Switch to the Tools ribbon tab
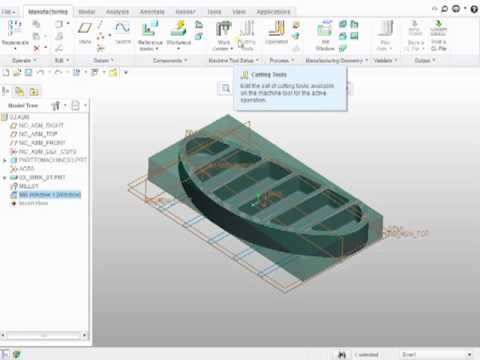This screenshot has width=480, height=360. (214, 12)
